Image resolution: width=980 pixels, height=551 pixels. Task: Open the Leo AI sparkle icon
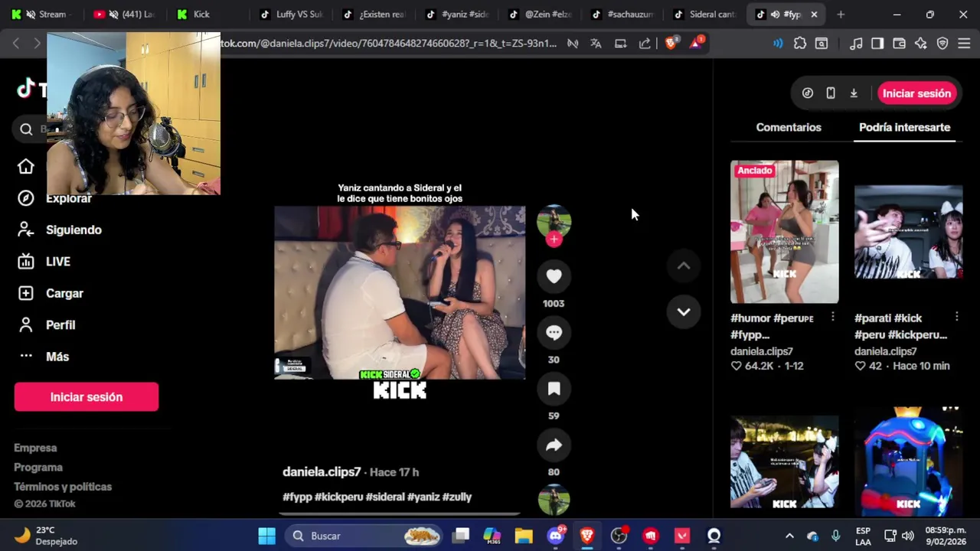click(921, 44)
